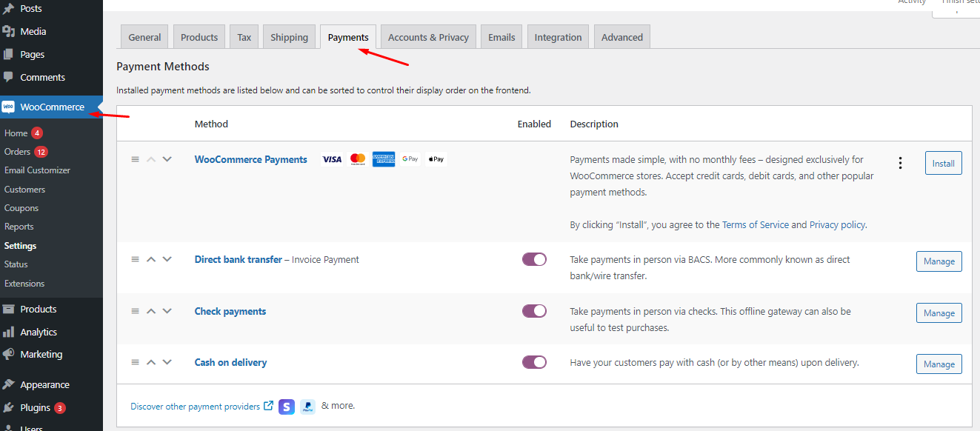Screen dimensions: 980x431
Task: Click the Comments bubble icon
Action: click(x=8, y=77)
